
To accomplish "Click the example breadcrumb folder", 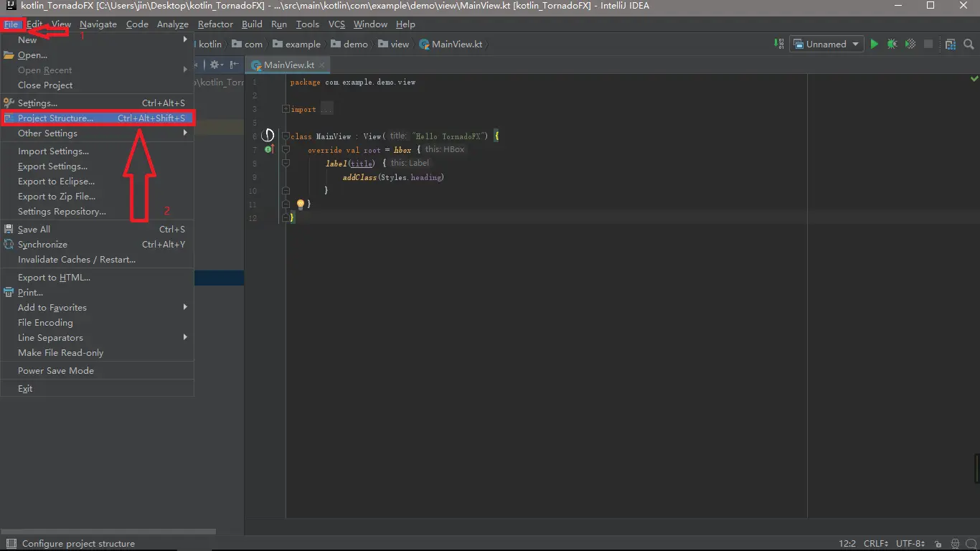I will point(296,44).
